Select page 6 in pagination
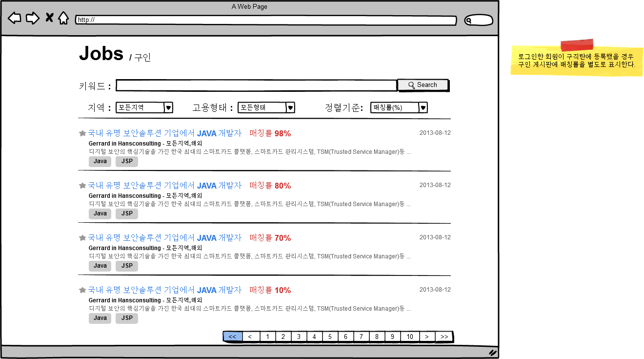644x359 pixels. 346,337
